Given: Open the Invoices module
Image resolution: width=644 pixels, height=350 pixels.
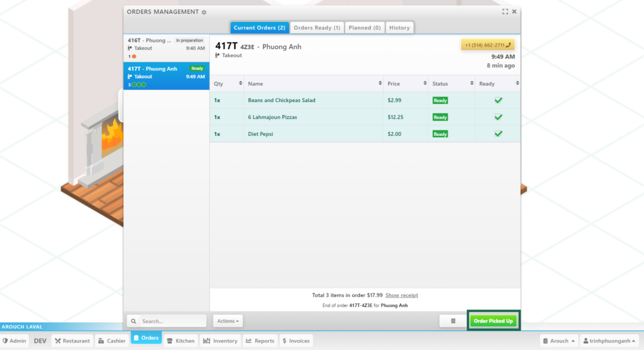Looking at the screenshot, I should coord(296,341).
